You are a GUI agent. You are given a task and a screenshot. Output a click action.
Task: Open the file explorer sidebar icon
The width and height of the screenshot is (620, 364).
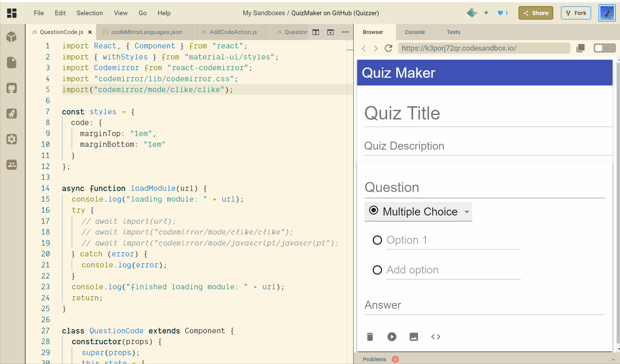pos(12,63)
